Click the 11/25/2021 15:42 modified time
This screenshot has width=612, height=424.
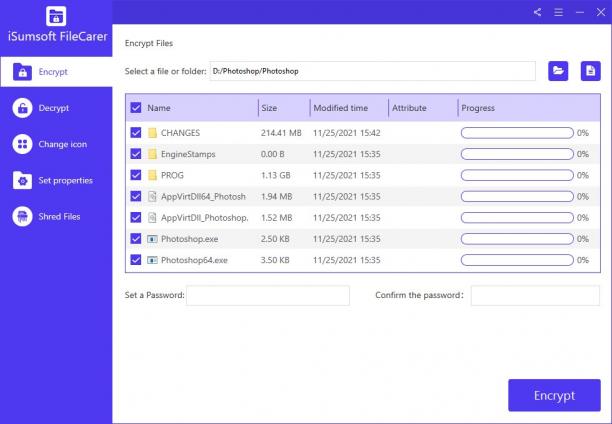(347, 133)
